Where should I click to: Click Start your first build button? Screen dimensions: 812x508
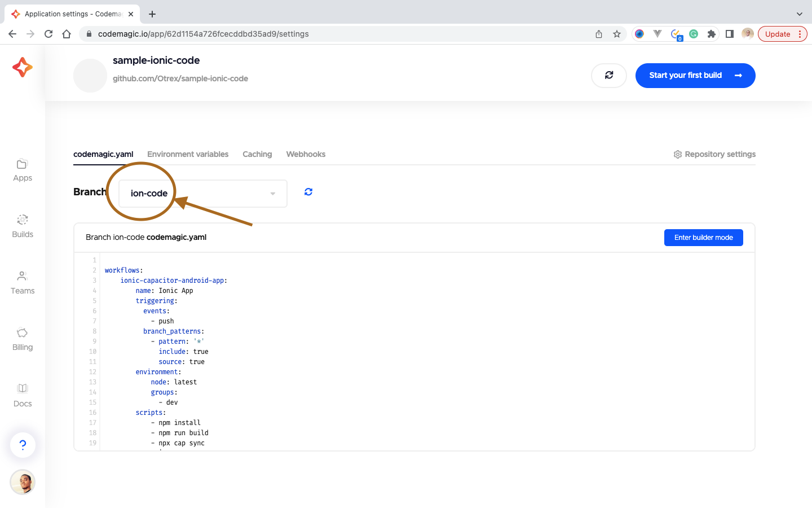695,76
